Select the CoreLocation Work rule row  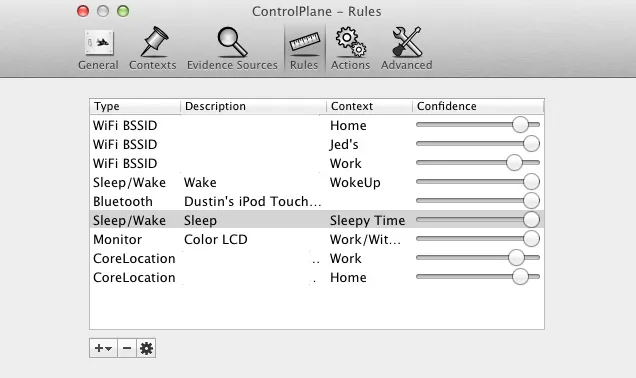pyautogui.click(x=317, y=258)
